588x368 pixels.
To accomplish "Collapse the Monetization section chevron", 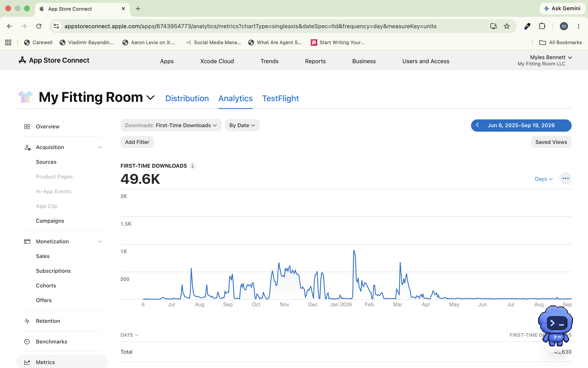I will pos(100,242).
